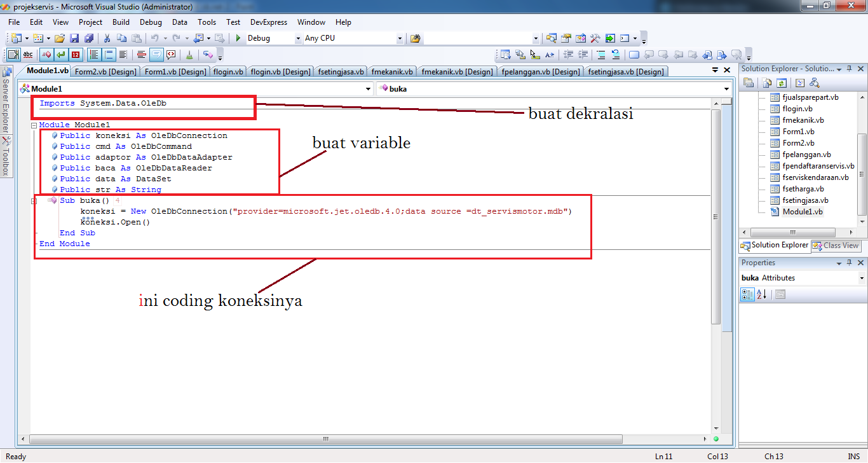This screenshot has height=463, width=868.
Task: Select fsetharga.vb in Solution Explorer
Action: pos(803,189)
